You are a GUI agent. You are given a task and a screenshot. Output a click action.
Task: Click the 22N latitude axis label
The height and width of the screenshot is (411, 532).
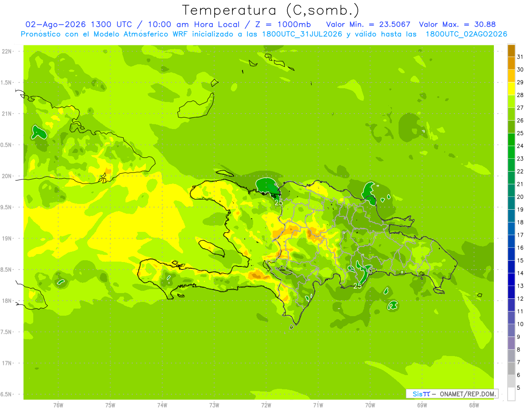(x=8, y=51)
